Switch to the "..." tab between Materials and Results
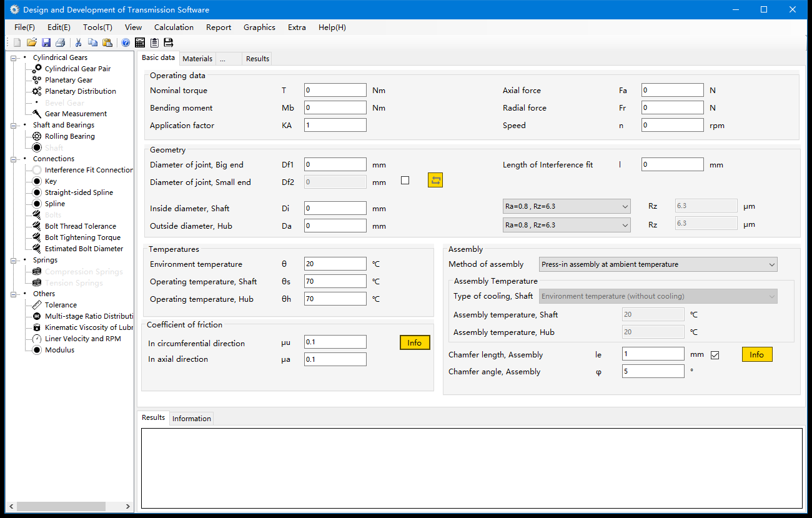Screen dimensions: 812x518 (229, 59)
